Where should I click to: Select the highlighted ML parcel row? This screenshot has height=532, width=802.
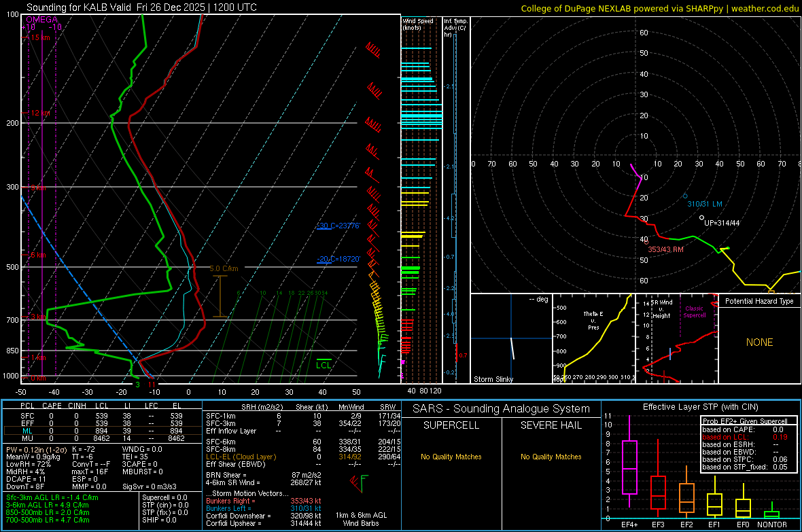[103, 431]
